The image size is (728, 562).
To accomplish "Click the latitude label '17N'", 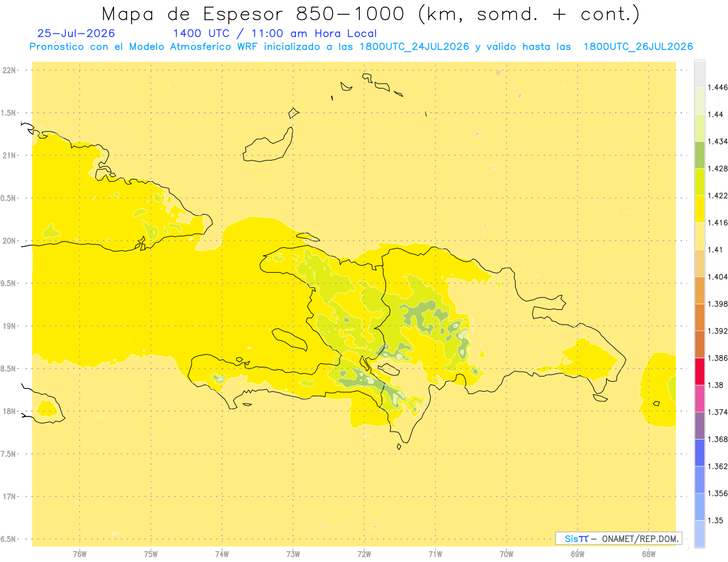I will click(x=10, y=497).
